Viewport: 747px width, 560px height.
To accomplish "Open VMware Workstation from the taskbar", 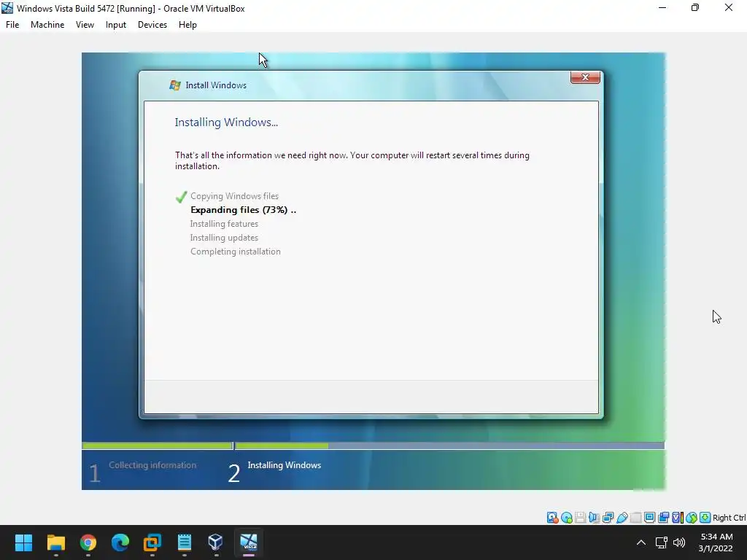I will (152, 542).
